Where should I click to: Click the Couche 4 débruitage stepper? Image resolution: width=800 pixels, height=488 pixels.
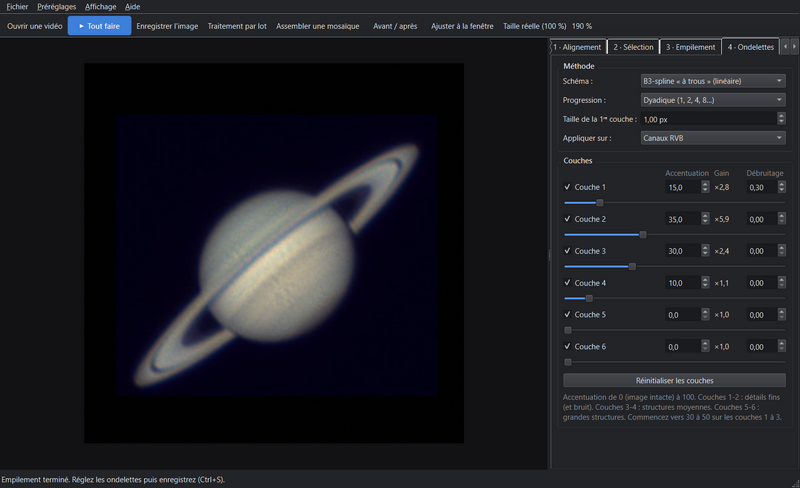click(x=782, y=283)
